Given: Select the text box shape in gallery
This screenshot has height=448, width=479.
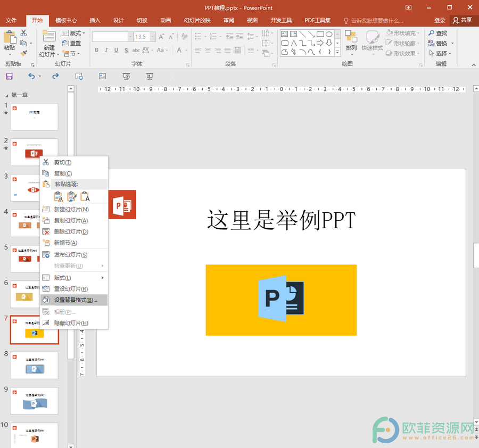Looking at the screenshot, I should click(x=284, y=34).
